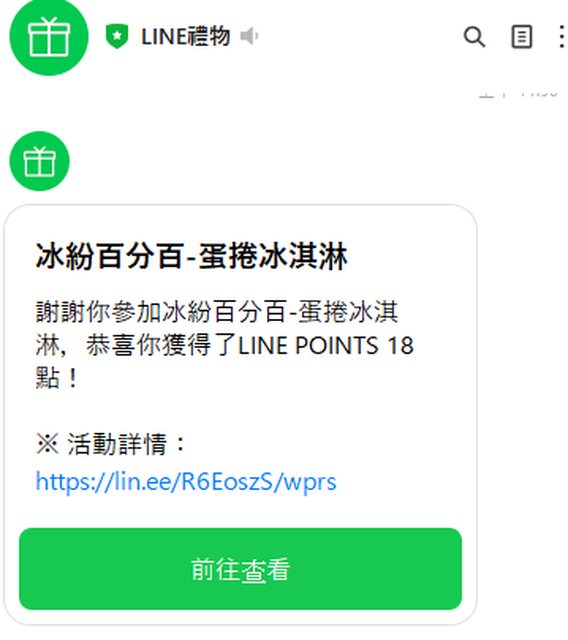Screen dimensions: 568x640
Task: Click white card padding below the link
Action: 240,511
